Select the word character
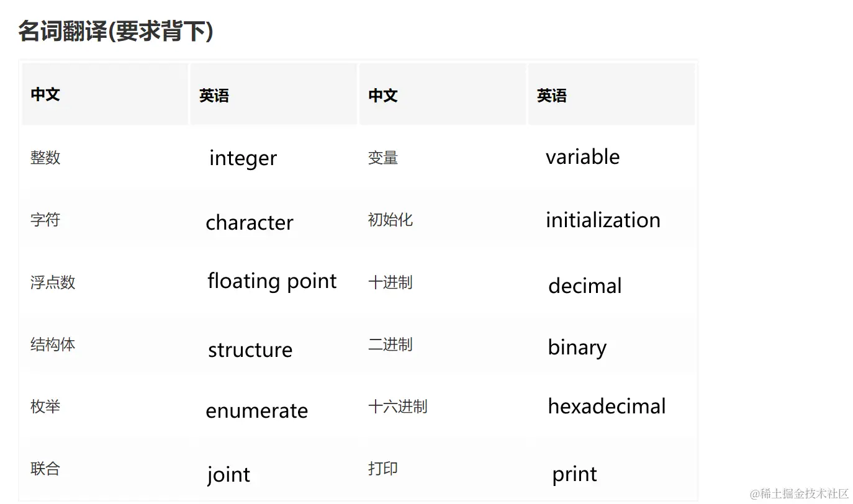The image size is (853, 504). click(x=250, y=222)
